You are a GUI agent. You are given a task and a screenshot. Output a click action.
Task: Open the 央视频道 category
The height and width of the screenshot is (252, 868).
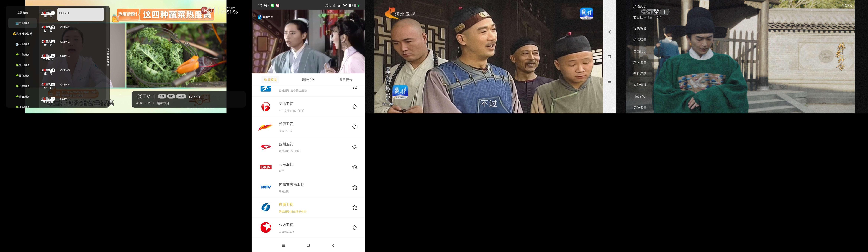click(x=22, y=23)
